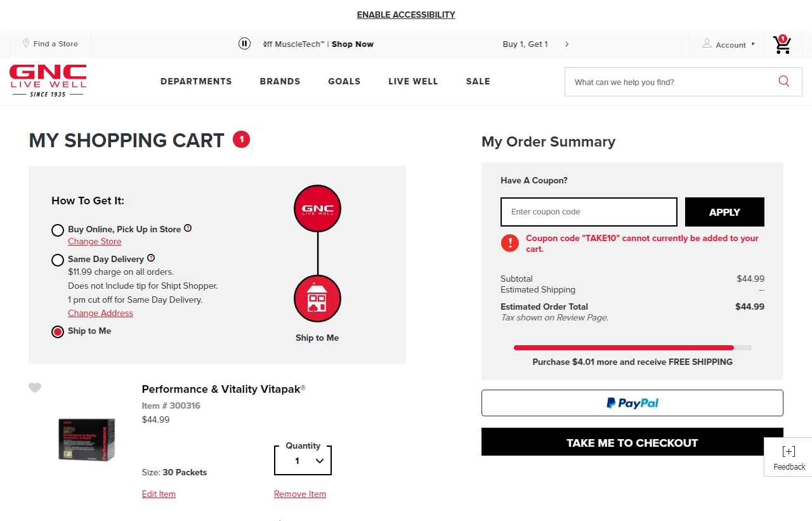
Task: Select the Ship to Me radio button
Action: tap(58, 332)
